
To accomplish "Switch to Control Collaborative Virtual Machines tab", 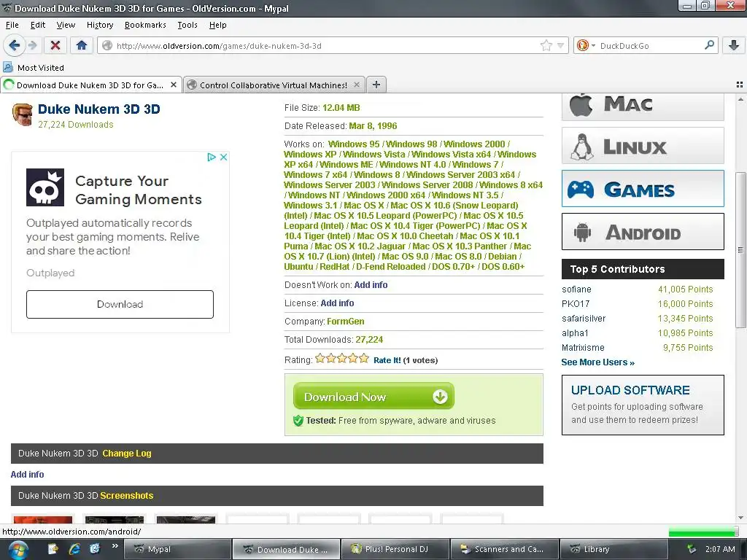I will coord(274,85).
